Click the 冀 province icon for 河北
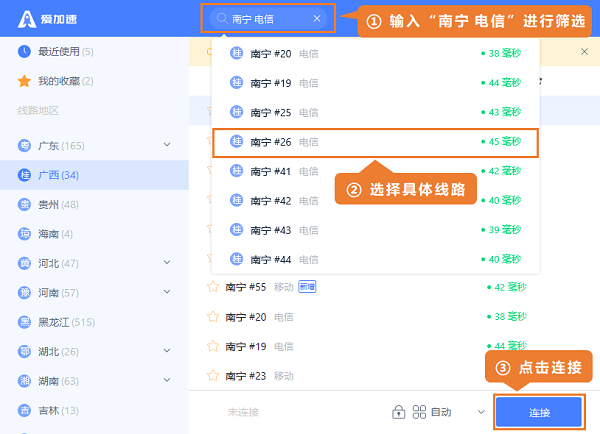 24,263
